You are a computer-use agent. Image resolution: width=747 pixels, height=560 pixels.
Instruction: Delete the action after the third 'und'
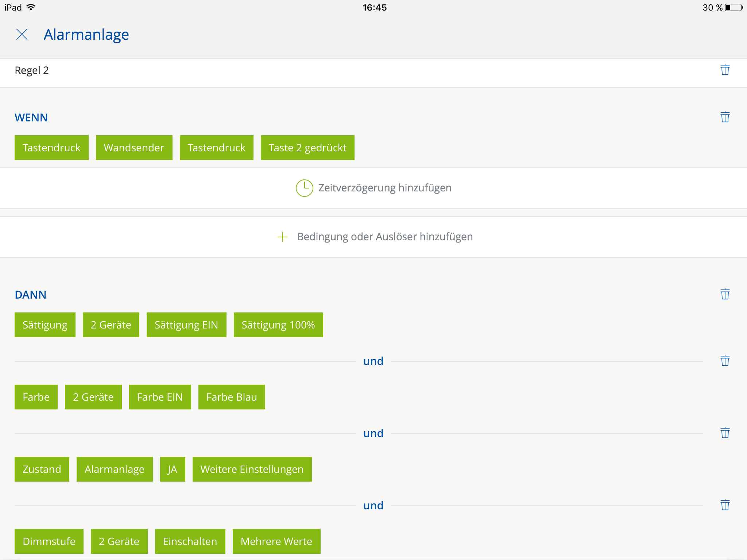tap(725, 505)
